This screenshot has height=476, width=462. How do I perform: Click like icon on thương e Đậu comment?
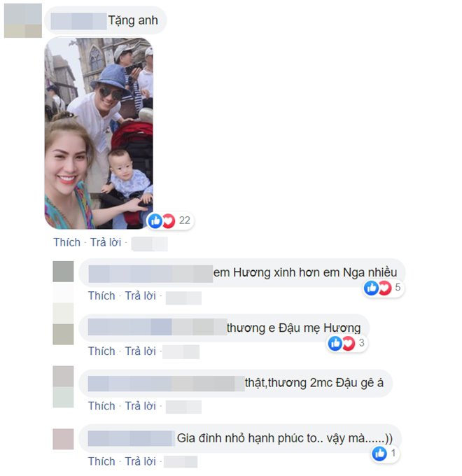(x=335, y=343)
